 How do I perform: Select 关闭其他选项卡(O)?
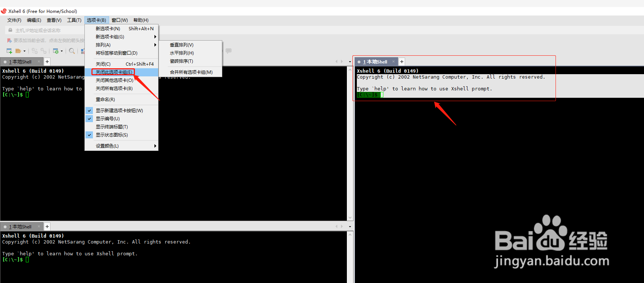122,80
